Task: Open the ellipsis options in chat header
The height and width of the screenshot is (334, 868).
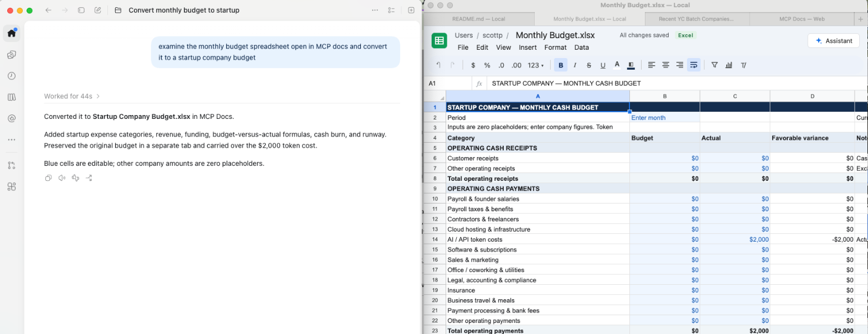Action: click(375, 11)
